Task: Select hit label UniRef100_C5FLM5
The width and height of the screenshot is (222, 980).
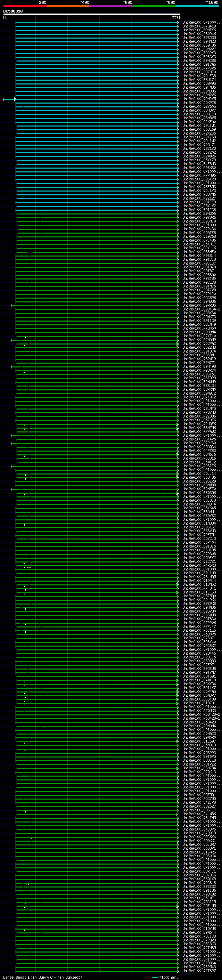Action: coord(199,906)
